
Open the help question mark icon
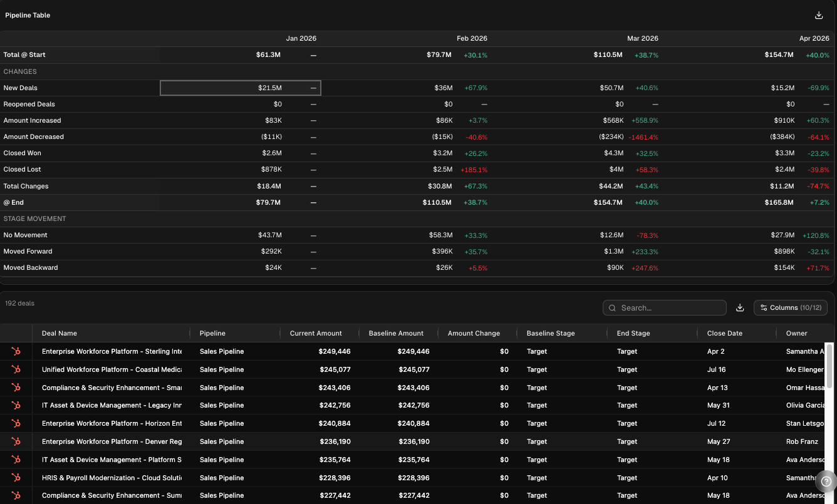click(x=826, y=481)
